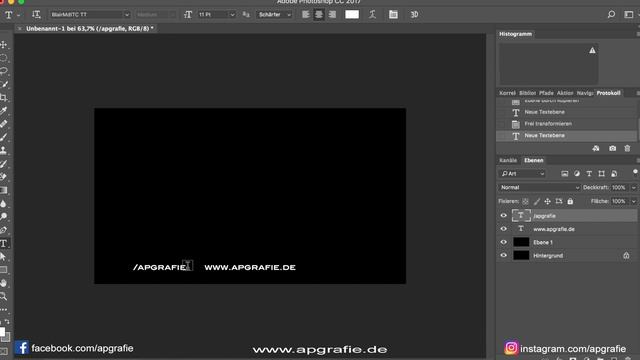Hide the www.apgrafie.de layer
Viewport: 640px width, 360px height.
point(503,229)
